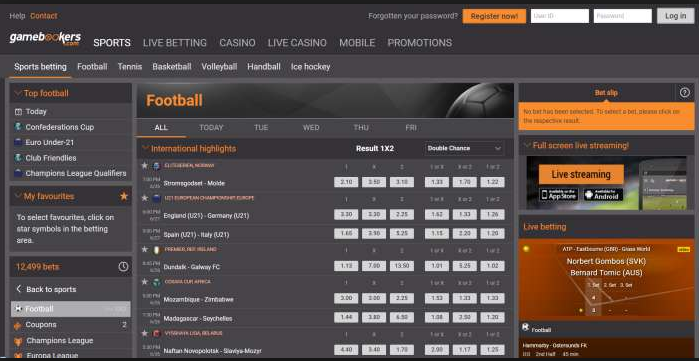Switch to the FRI tab
699x361 pixels.
point(411,128)
